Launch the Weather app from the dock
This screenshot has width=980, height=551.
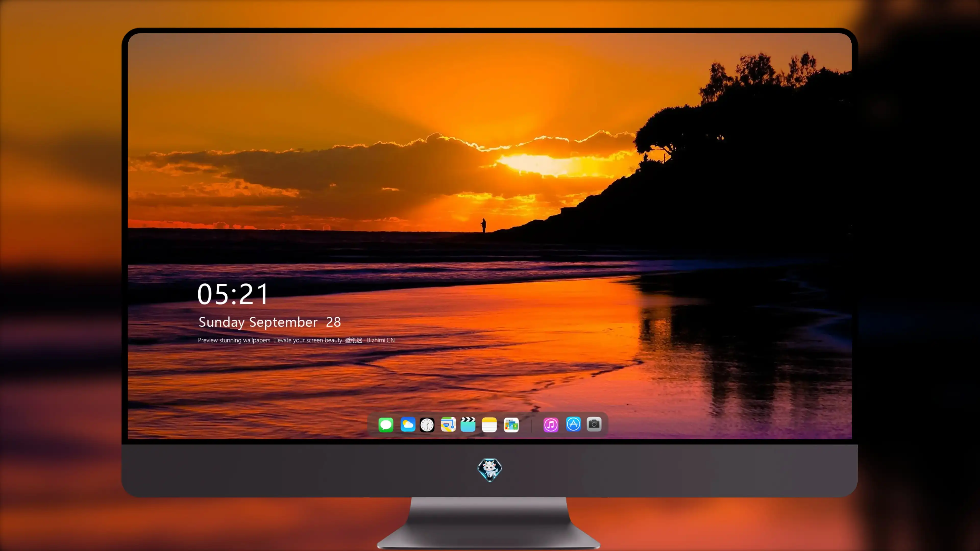408,424
